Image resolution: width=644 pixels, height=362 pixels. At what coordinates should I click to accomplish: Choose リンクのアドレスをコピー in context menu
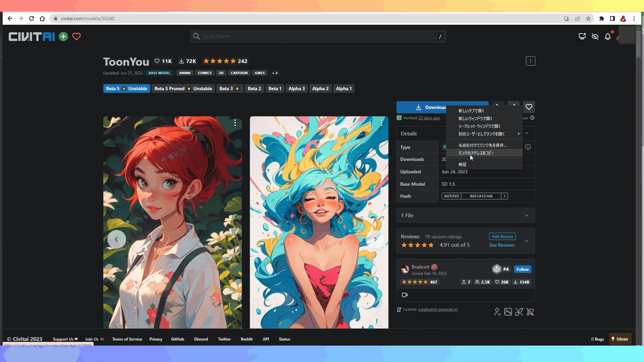pos(485,153)
